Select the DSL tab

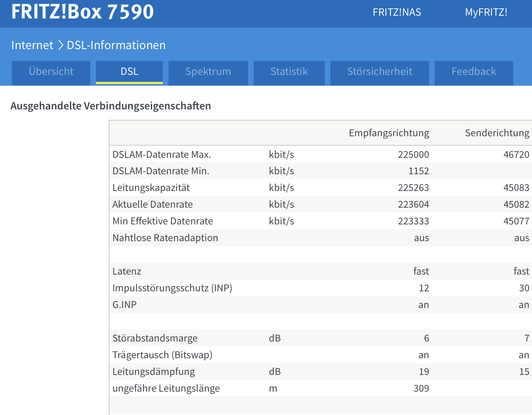click(x=129, y=73)
